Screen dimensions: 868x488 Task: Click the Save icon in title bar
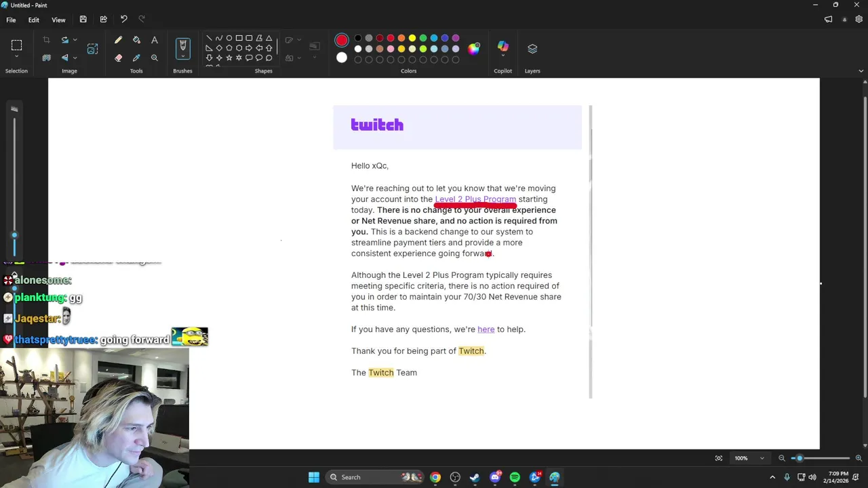tap(83, 20)
